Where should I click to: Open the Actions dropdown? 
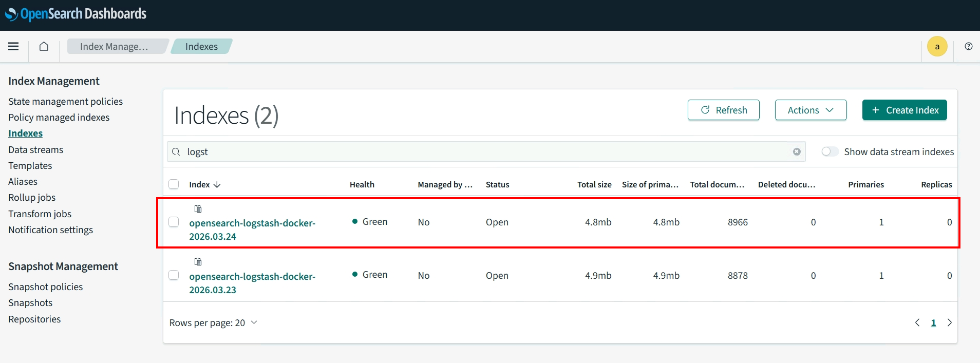click(x=811, y=110)
